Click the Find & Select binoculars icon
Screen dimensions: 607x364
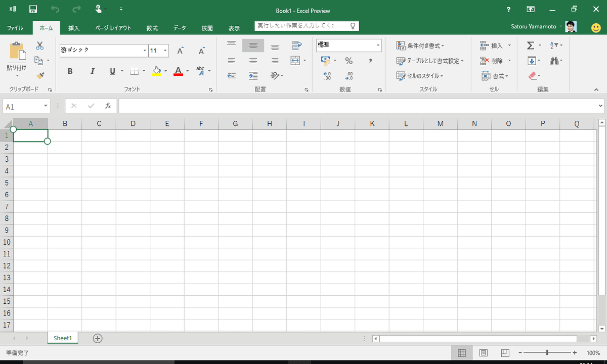554,61
